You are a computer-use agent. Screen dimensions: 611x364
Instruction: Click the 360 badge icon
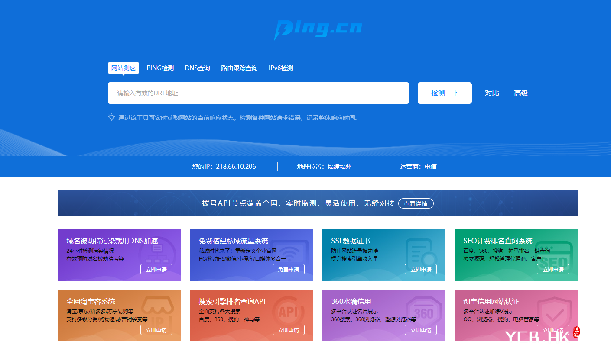pos(423,312)
